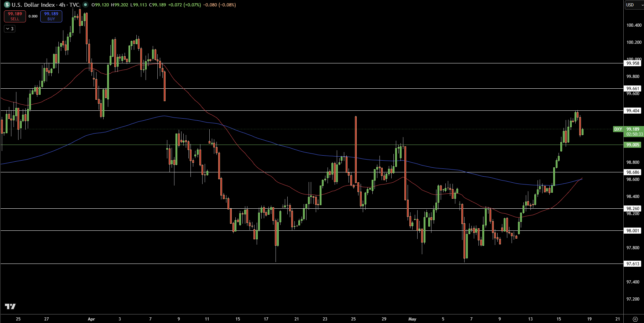Click the high value H99.202
Viewport: 644px width, 323px height.
[x=119, y=5]
